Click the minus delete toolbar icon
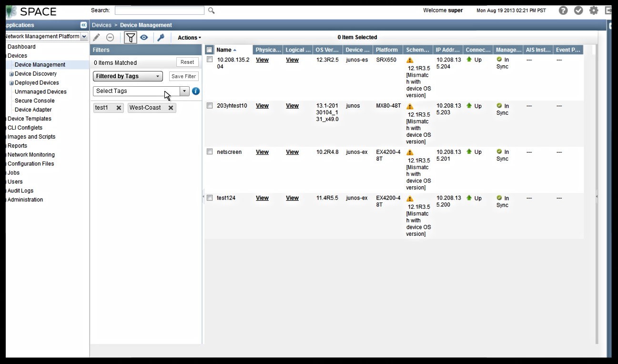This screenshot has height=364, width=618. [110, 37]
